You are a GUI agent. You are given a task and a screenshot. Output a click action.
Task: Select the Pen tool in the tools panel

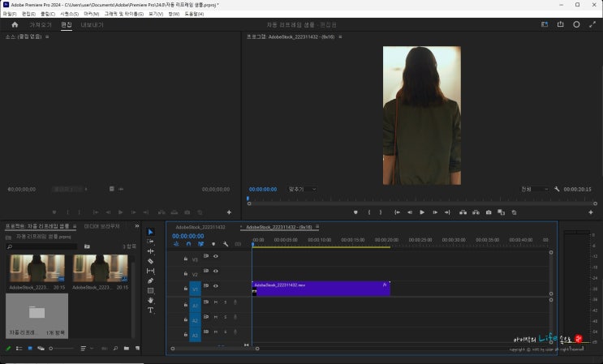150,280
